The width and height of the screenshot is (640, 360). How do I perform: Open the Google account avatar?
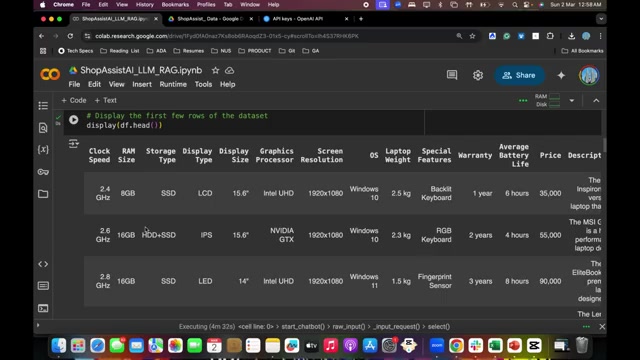click(589, 75)
